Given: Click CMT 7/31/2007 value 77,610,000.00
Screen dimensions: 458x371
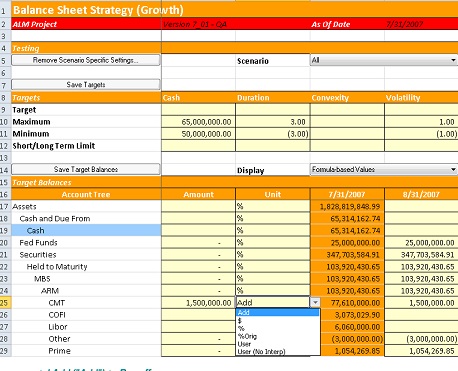Looking at the screenshot, I should click(x=352, y=303).
